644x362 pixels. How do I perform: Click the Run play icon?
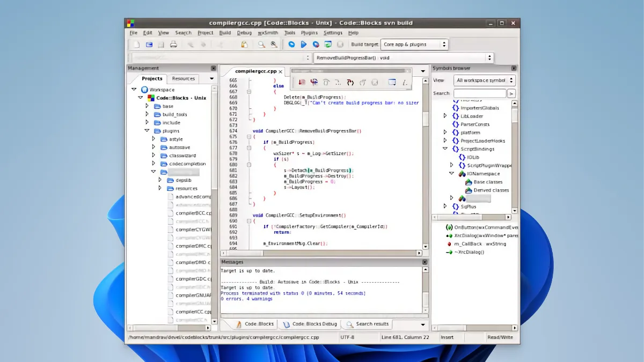(x=303, y=45)
